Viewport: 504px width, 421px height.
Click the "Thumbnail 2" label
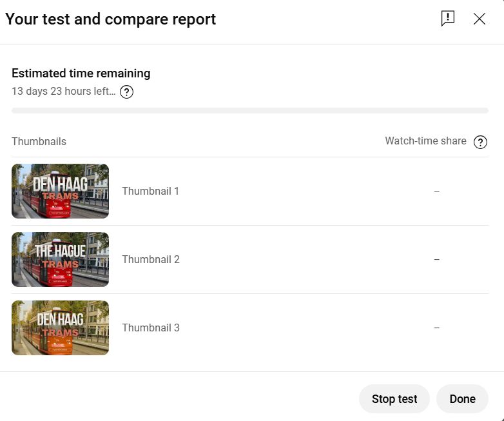click(x=151, y=259)
